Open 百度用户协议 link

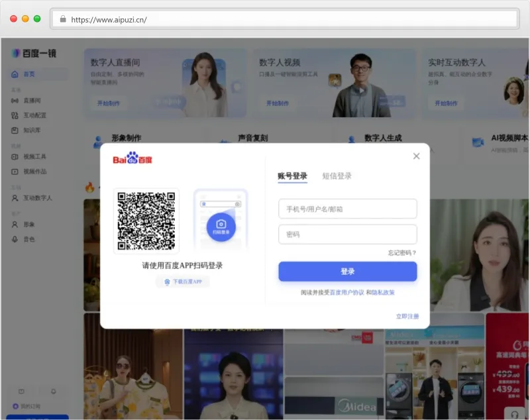point(346,292)
